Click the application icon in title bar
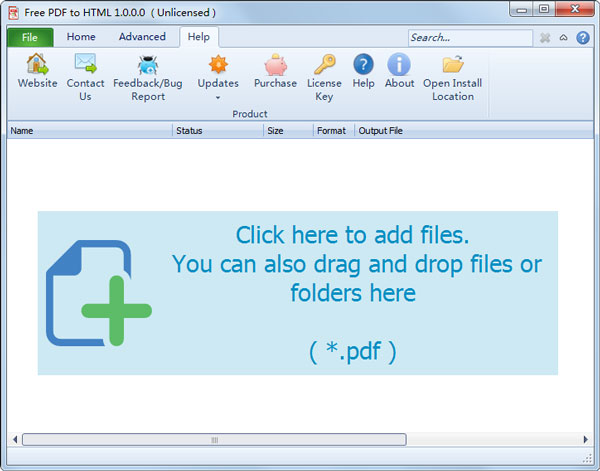This screenshot has height=471, width=600. [14, 13]
